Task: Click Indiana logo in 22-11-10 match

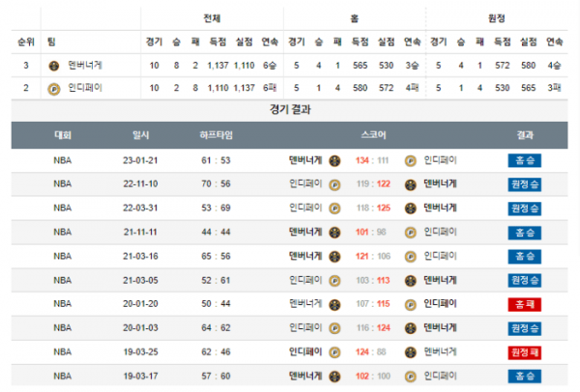Action: [334, 184]
